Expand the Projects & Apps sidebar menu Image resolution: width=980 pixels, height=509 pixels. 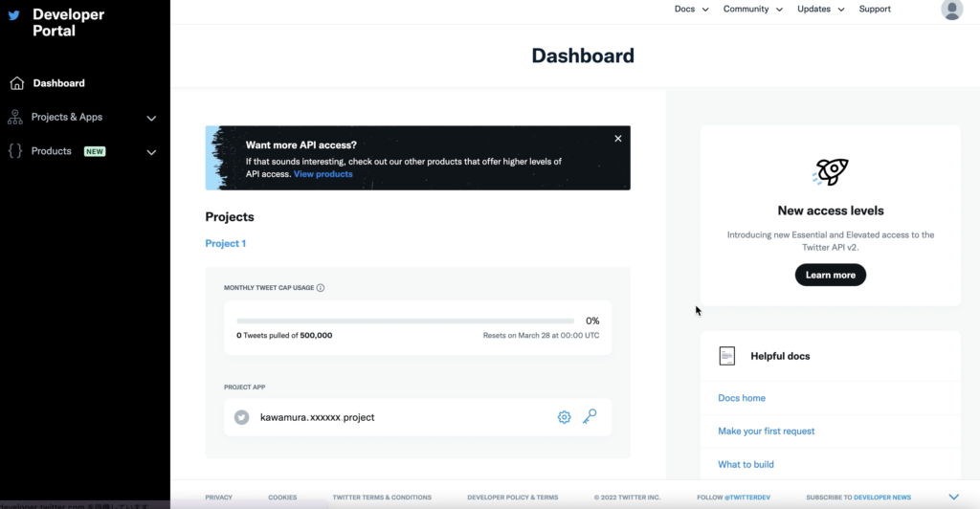(x=151, y=118)
